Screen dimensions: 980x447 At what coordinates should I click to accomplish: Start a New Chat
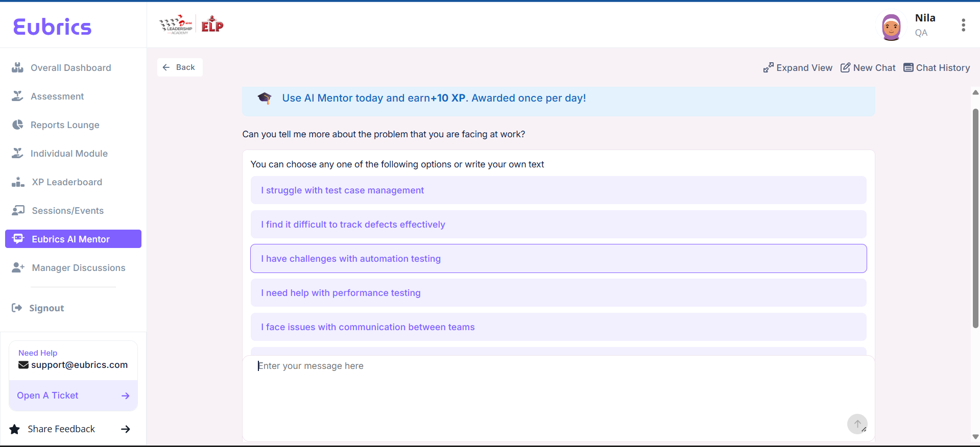click(x=868, y=68)
